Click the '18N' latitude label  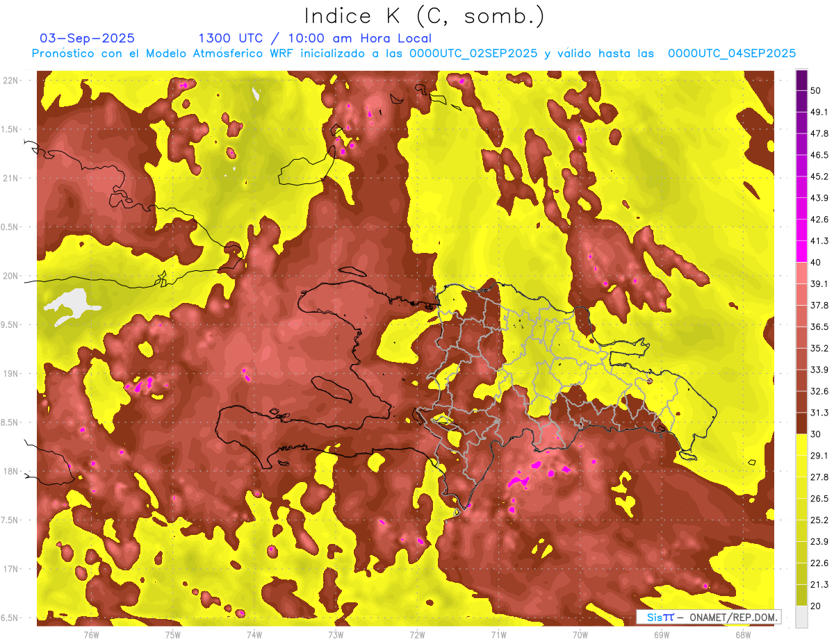(x=10, y=471)
